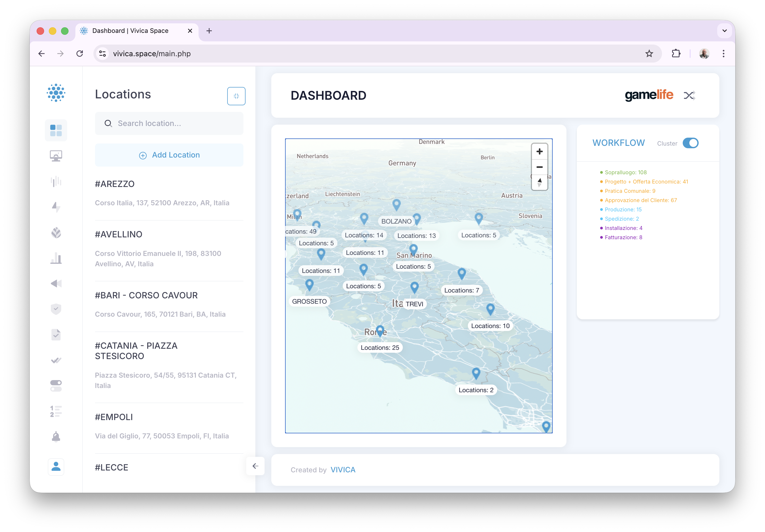Open the shield checkmark icon in sidebar
This screenshot has height=532, width=765.
pyautogui.click(x=56, y=309)
